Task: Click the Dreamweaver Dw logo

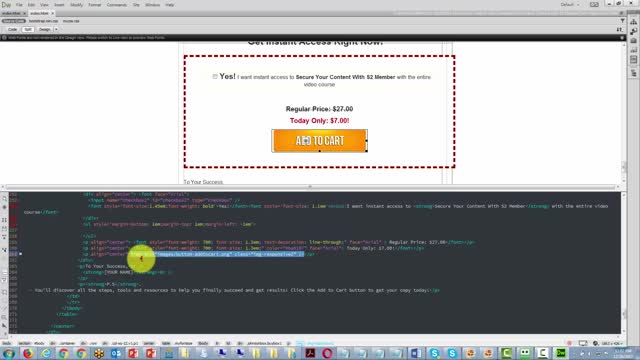Action: click(x=6, y=5)
